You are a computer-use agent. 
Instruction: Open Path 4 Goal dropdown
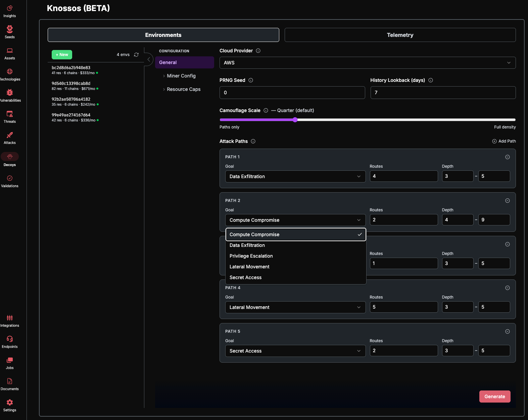(x=295, y=307)
